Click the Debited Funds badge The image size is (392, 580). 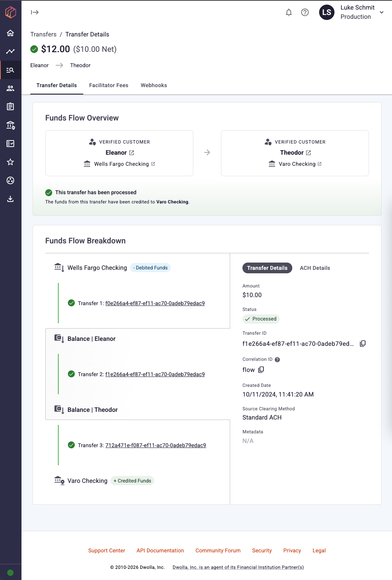(150, 268)
